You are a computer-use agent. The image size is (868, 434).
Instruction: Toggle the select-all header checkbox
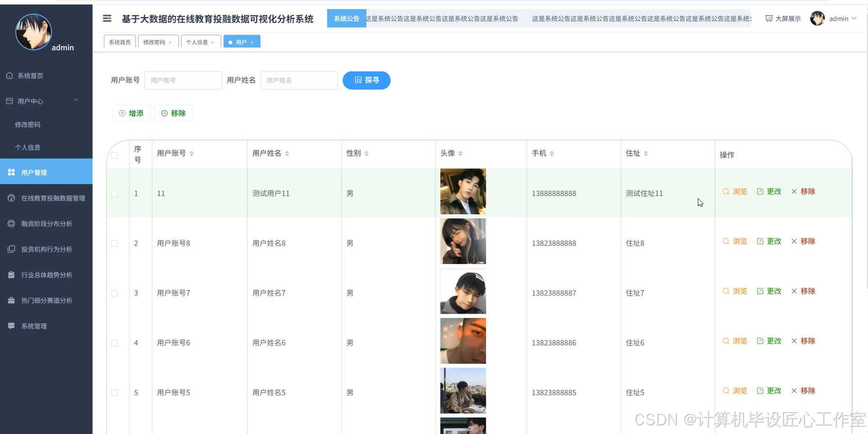click(114, 155)
